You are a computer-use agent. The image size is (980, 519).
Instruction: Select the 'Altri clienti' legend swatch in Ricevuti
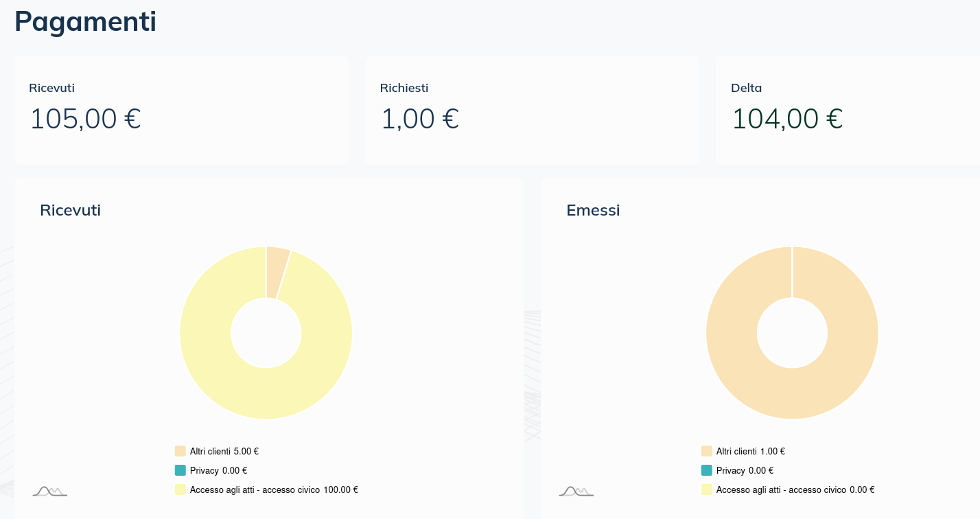pos(180,450)
